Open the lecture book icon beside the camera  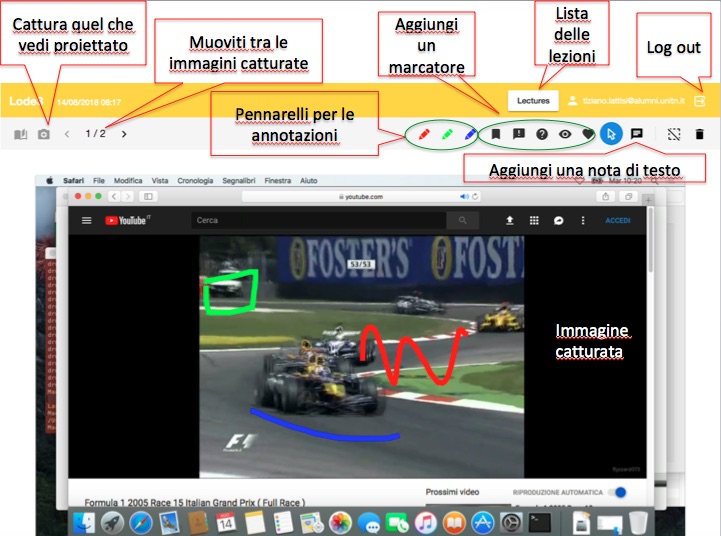pyautogui.click(x=20, y=134)
